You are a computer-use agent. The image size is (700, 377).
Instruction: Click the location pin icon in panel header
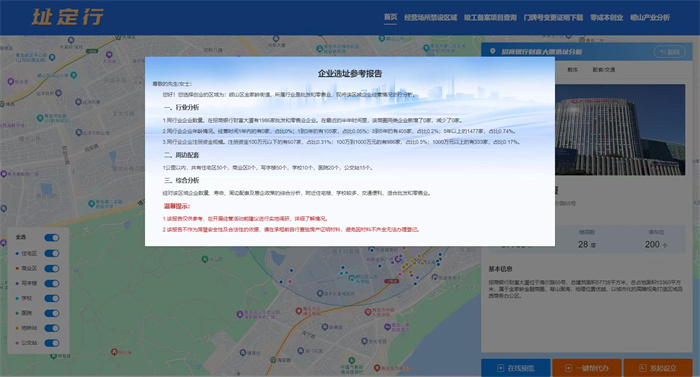[493, 51]
